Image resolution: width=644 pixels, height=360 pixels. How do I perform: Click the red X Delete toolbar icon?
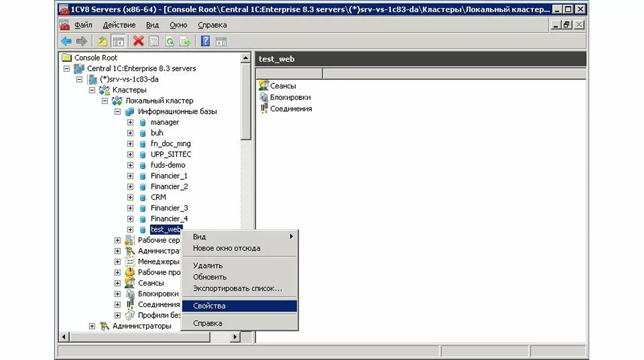[x=138, y=41]
